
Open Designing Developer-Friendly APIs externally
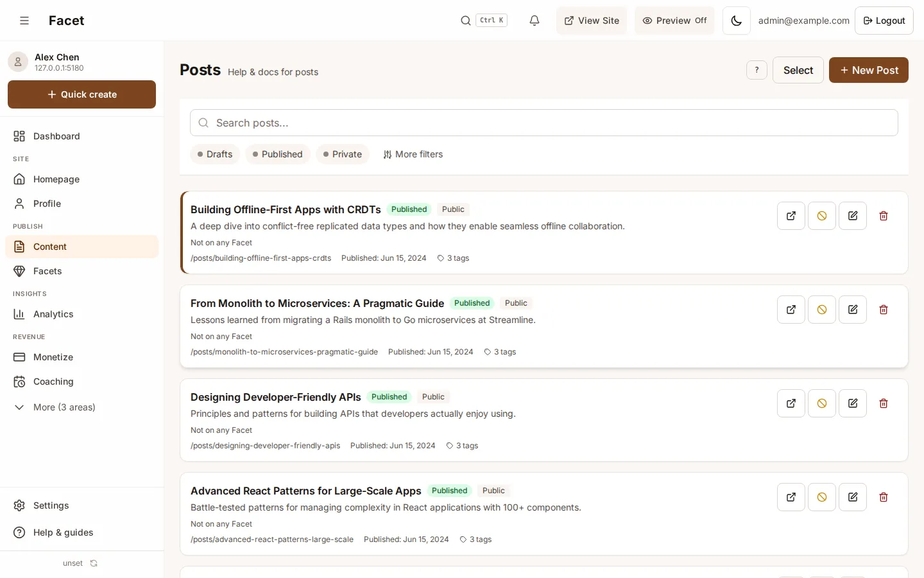(x=791, y=403)
